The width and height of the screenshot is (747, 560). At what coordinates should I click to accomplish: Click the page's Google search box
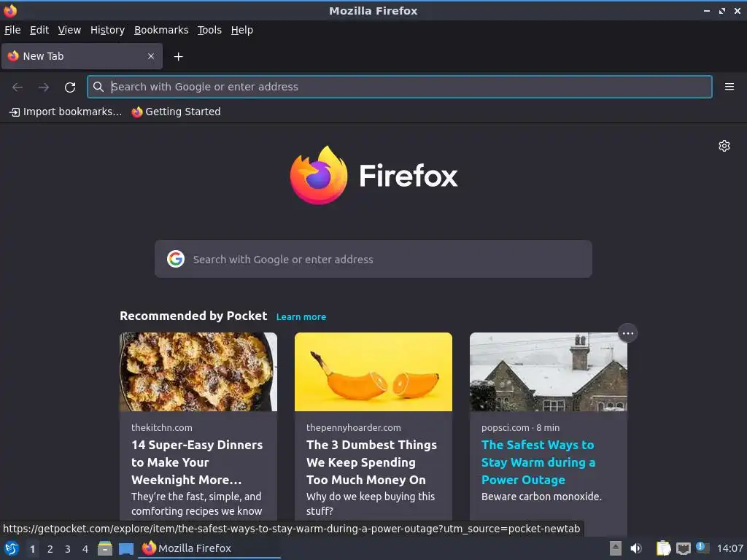click(x=373, y=259)
